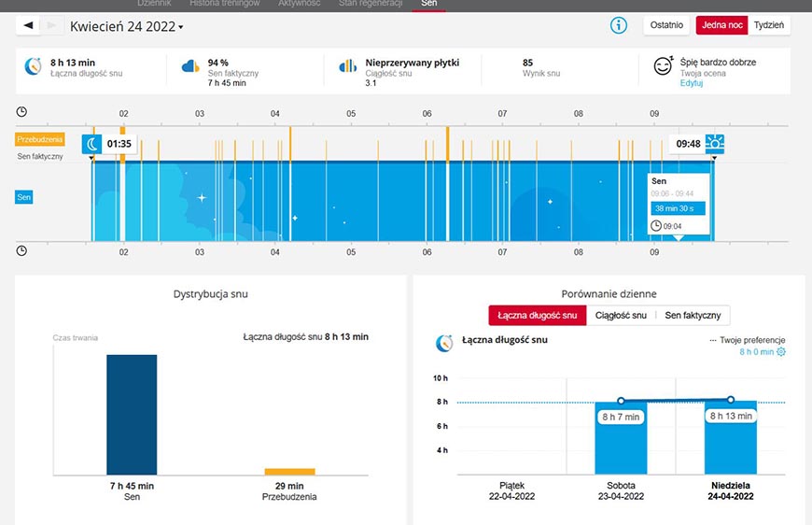812x525 pixels.
Task: Click the total sleep time clock icon
Action: click(34, 66)
